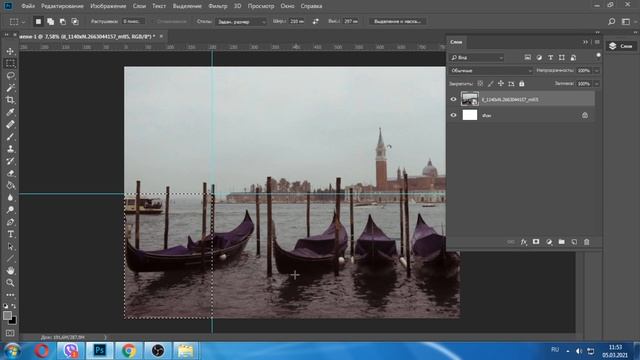The width and height of the screenshot is (640, 360).
Task: Click the Выделение и маска button
Action: (x=398, y=21)
